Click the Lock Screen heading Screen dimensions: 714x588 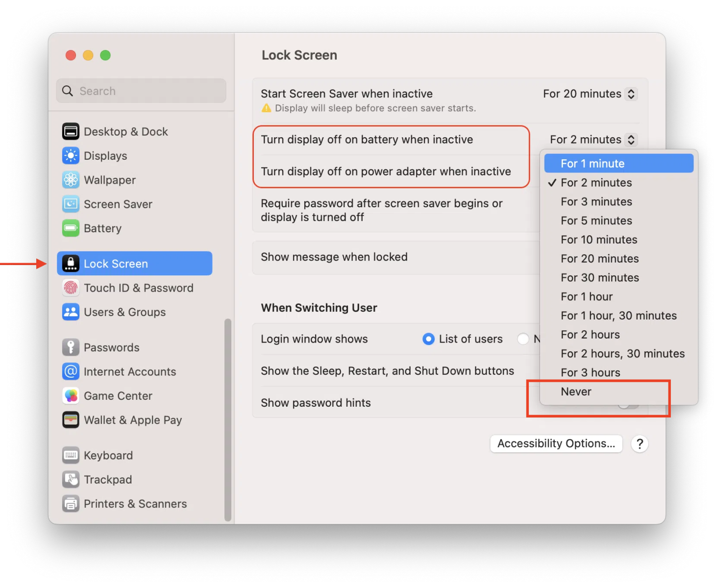pos(299,55)
